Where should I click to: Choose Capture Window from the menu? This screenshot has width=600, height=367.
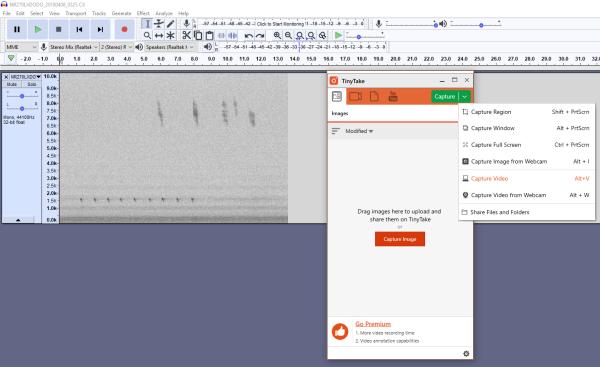(527, 128)
